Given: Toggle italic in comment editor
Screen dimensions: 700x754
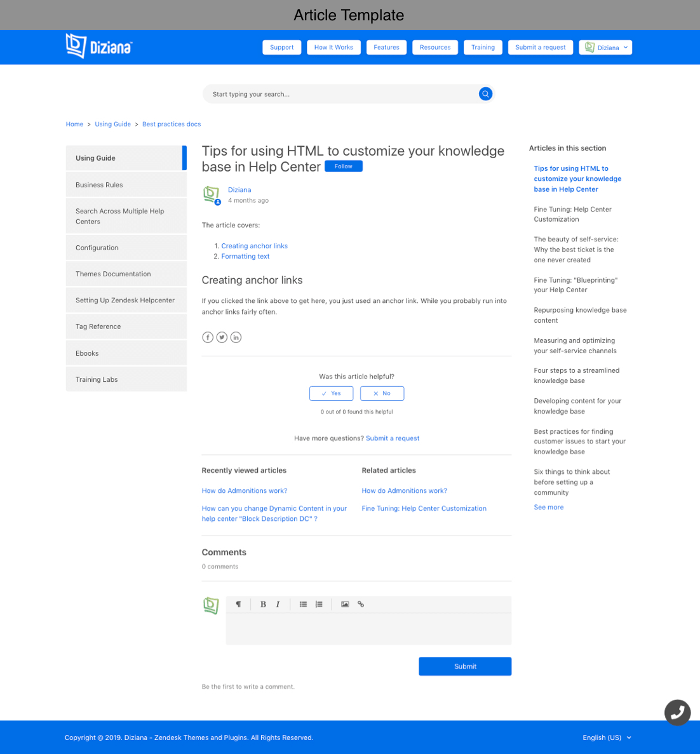Looking at the screenshot, I should click(278, 604).
